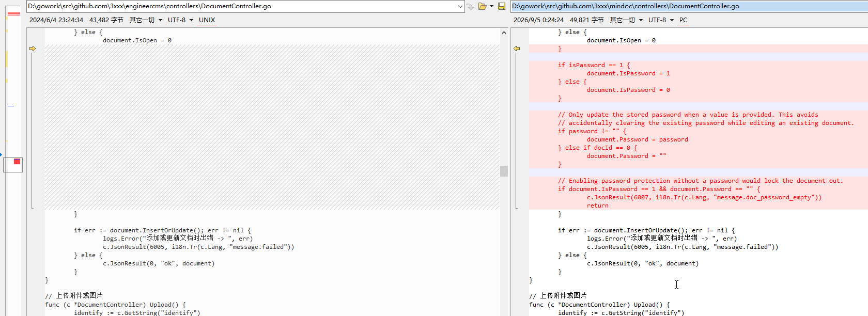Click the left pane's vertical scrollbar thumb
The width and height of the screenshot is (868, 316).
504,171
